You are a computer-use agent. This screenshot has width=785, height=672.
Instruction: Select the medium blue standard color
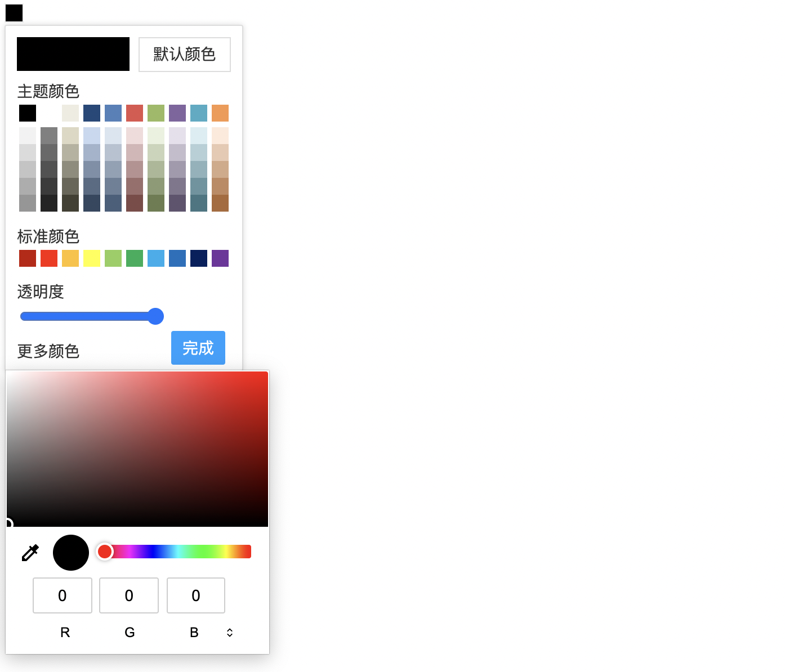[x=177, y=258]
